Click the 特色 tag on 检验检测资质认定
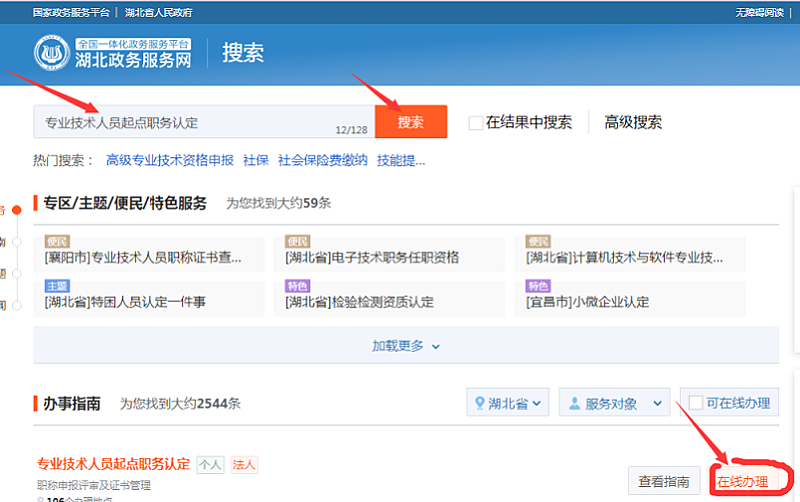Image resolution: width=800 pixels, height=502 pixels. pos(297,286)
